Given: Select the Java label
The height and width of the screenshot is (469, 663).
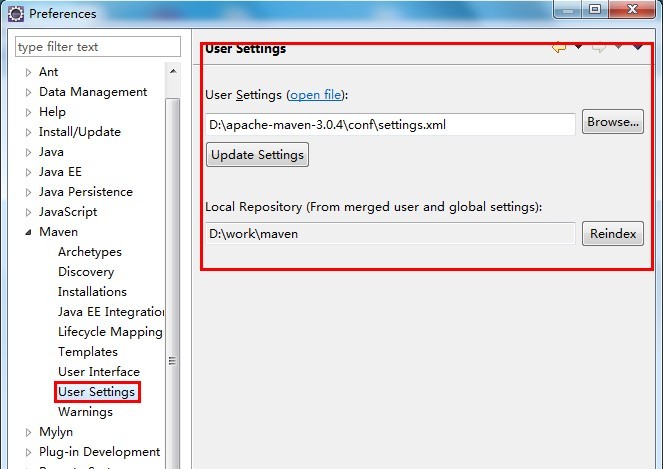Looking at the screenshot, I should coord(51,152).
